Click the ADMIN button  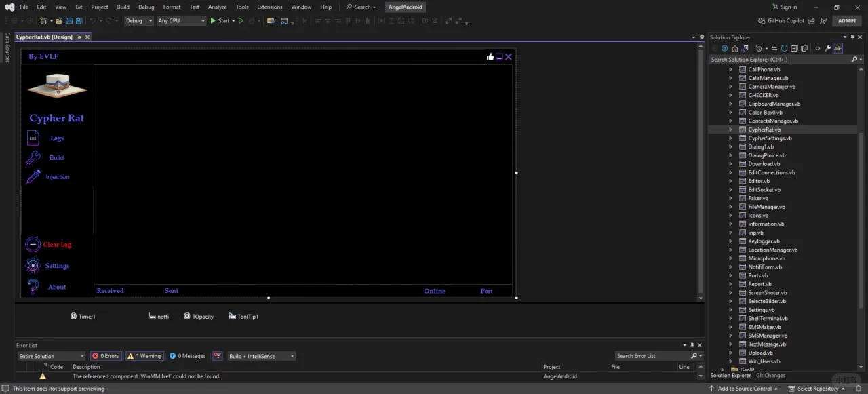[847, 21]
